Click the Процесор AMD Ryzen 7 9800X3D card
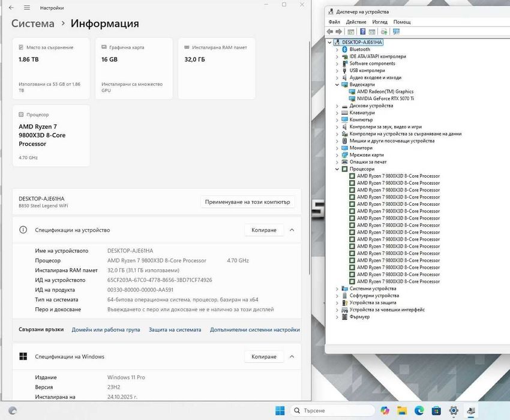The width and height of the screenshot is (510, 420). coord(51,136)
